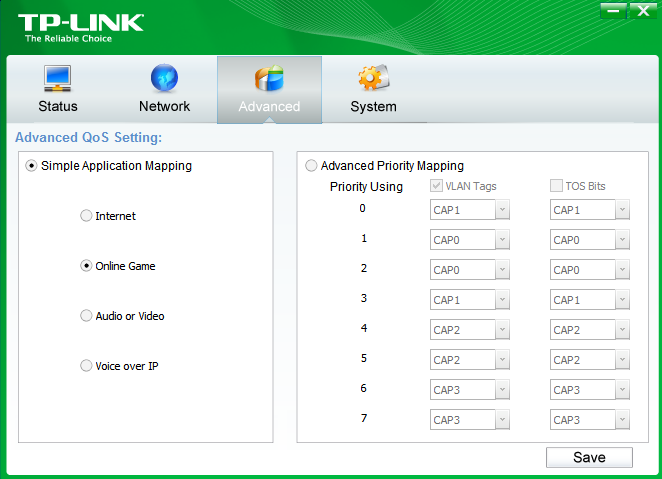Open VLAN Tags dropdown for priority 7
This screenshot has height=479, width=662.
469,419
